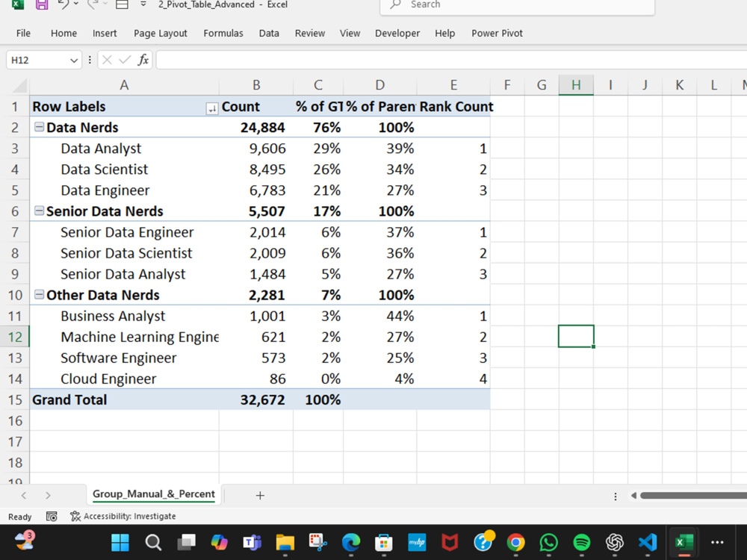Image resolution: width=747 pixels, height=560 pixels.
Task: Click the Save icon in the title bar
Action: tap(42, 4)
